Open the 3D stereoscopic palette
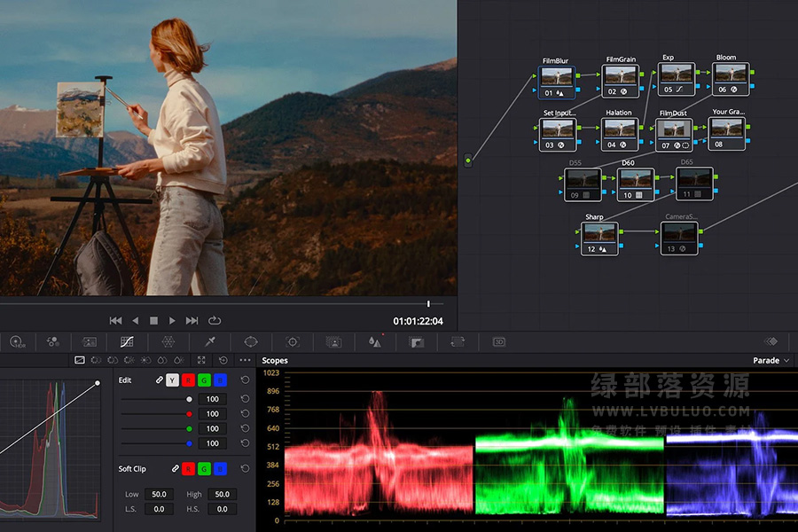The height and width of the screenshot is (532, 798). click(x=499, y=341)
